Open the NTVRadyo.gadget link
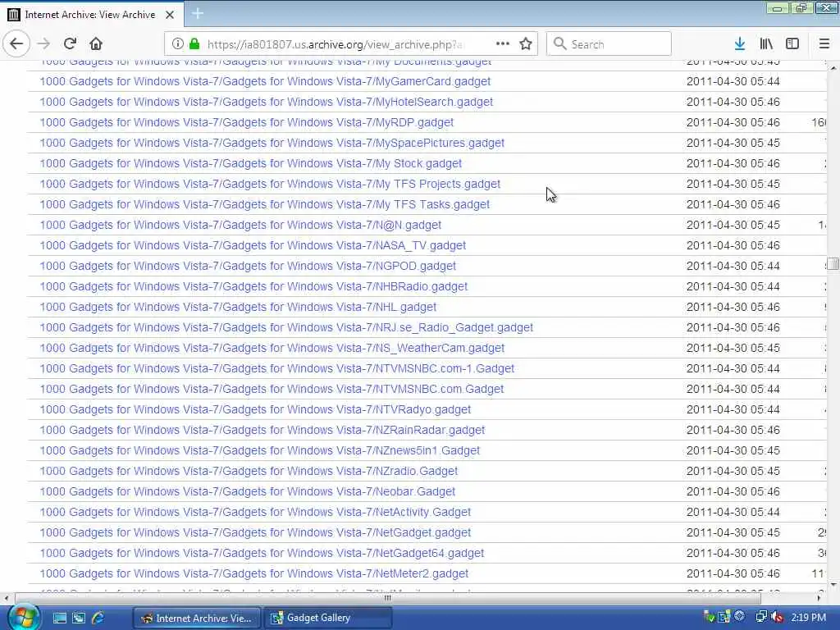Viewport: 840px width, 630px height. click(255, 409)
